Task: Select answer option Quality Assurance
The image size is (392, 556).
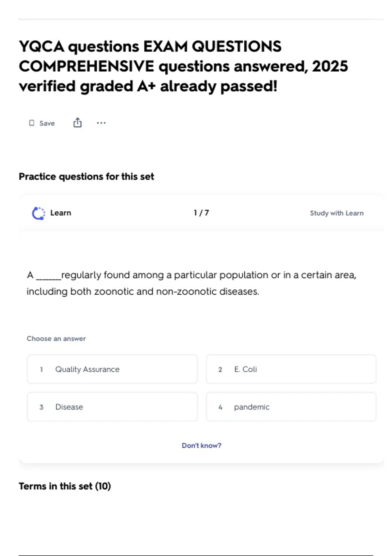Action: click(112, 369)
